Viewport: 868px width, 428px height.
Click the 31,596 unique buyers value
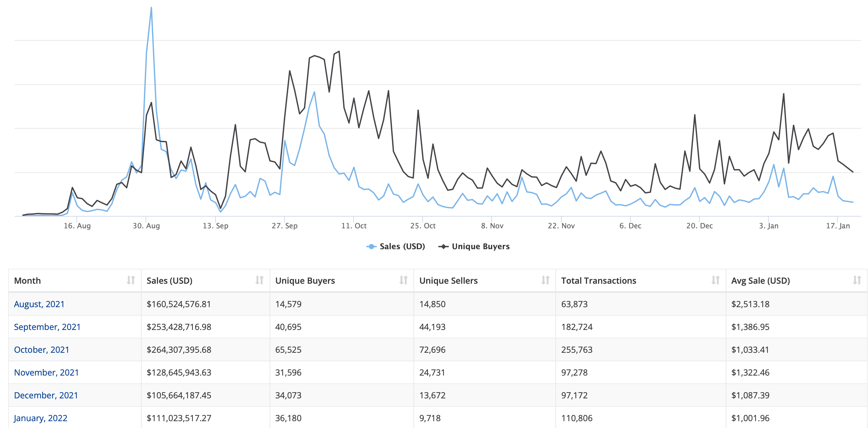coord(288,372)
